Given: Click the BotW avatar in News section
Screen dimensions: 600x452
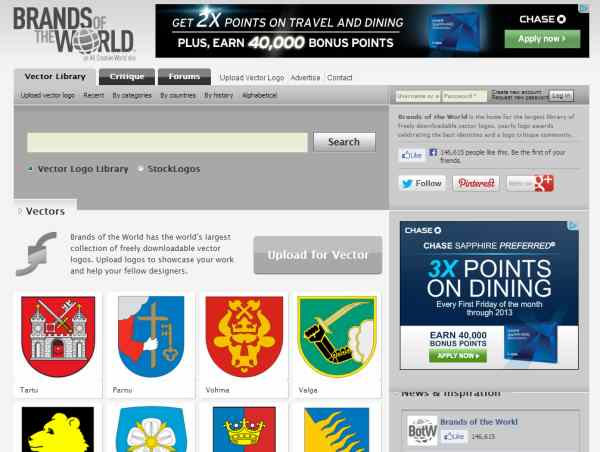Looking at the screenshot, I should pos(422,431).
